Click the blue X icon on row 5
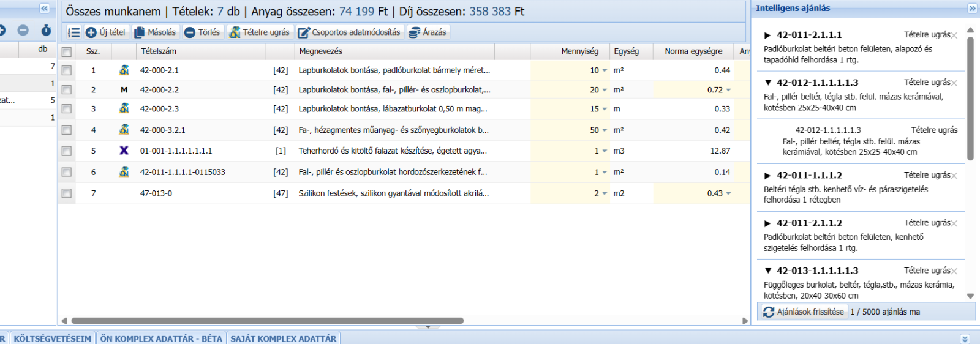 tap(124, 151)
